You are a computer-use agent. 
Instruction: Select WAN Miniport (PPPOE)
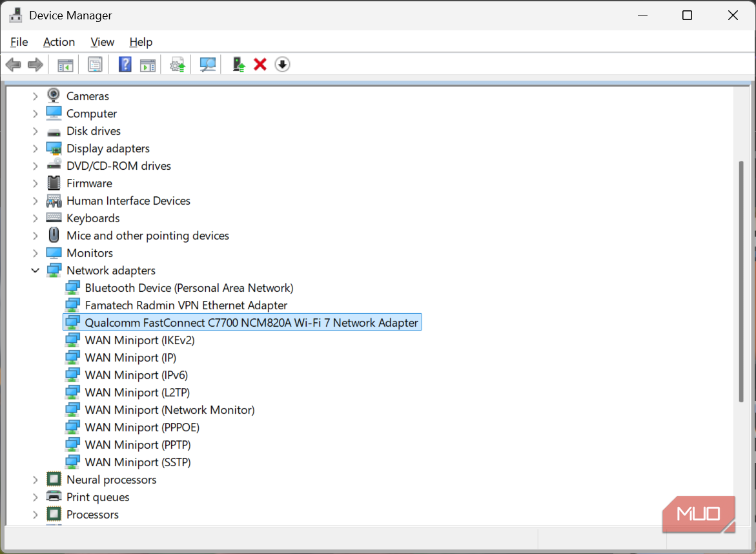click(142, 427)
